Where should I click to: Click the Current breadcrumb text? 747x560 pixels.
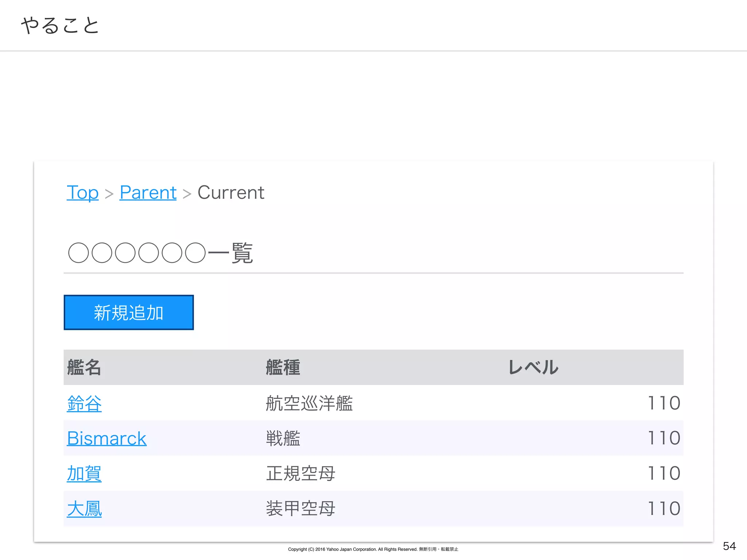(231, 192)
